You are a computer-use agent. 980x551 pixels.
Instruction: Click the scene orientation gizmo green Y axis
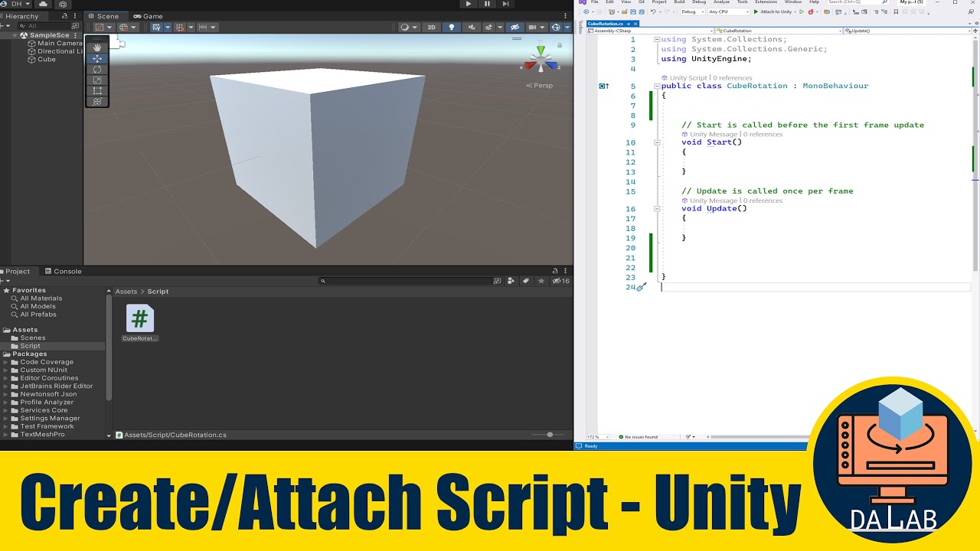click(541, 51)
